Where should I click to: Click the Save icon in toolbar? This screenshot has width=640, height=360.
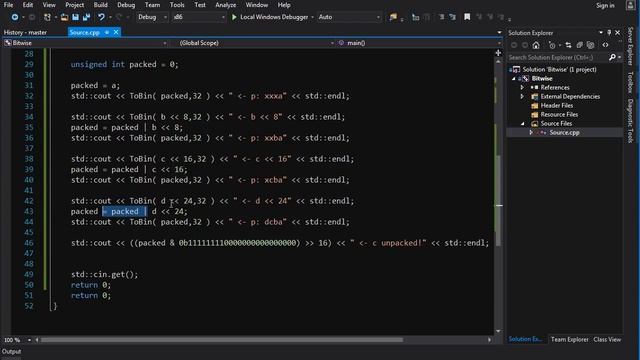click(x=76, y=17)
